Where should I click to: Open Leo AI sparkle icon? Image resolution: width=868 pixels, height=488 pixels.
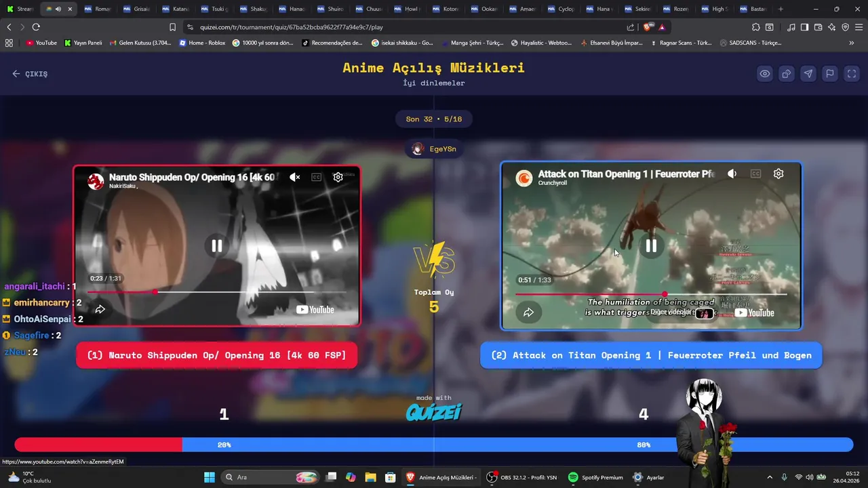tap(831, 27)
